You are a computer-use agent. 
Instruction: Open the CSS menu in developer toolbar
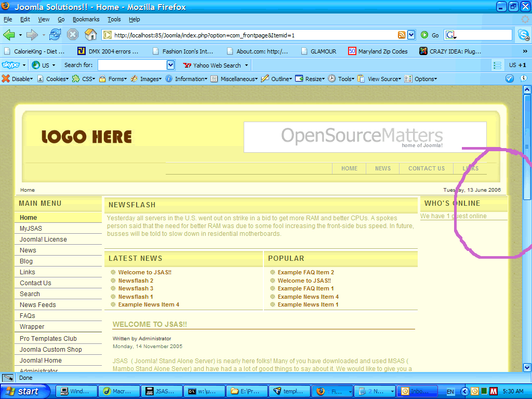pyautogui.click(x=85, y=79)
